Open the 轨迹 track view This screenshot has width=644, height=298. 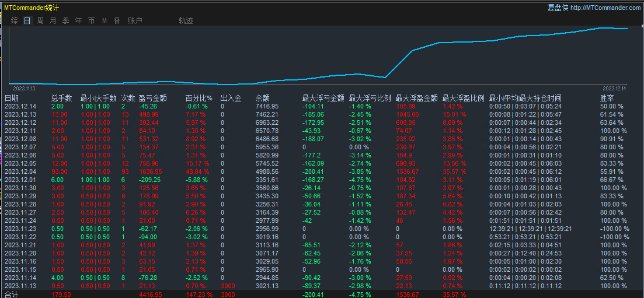click(186, 20)
